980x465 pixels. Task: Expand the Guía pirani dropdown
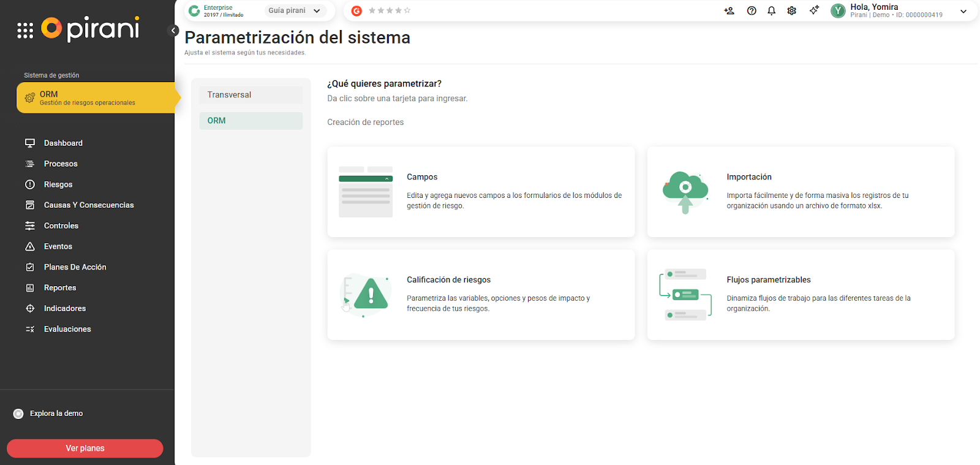point(295,11)
